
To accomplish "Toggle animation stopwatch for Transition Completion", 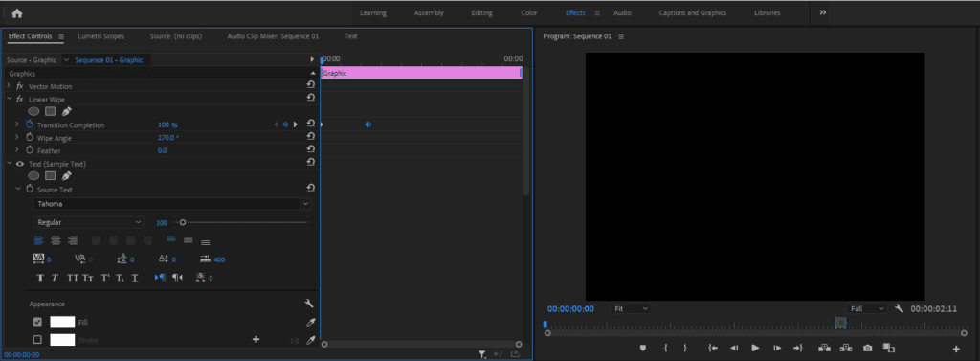I will click(x=30, y=124).
